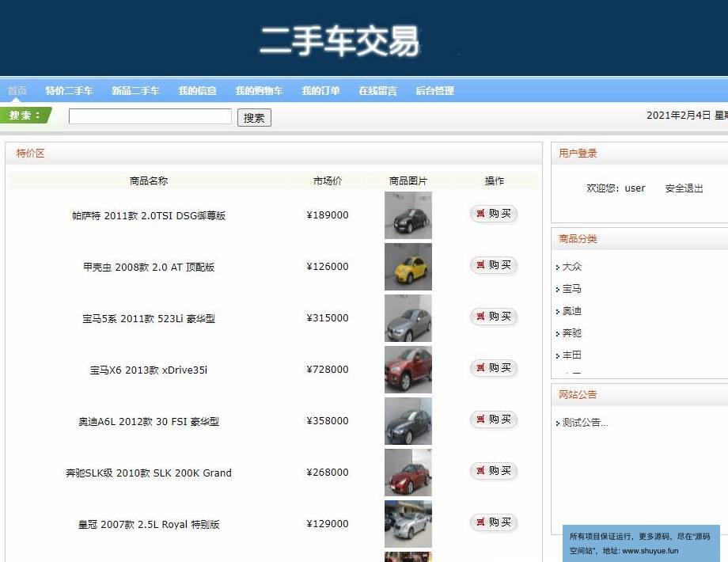Viewport: 728px width, 562px height.
Task: Click the 用户登录 panel title
Action: click(578, 154)
